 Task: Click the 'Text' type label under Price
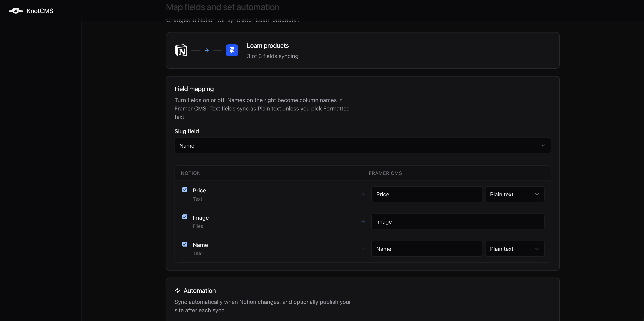click(x=197, y=199)
